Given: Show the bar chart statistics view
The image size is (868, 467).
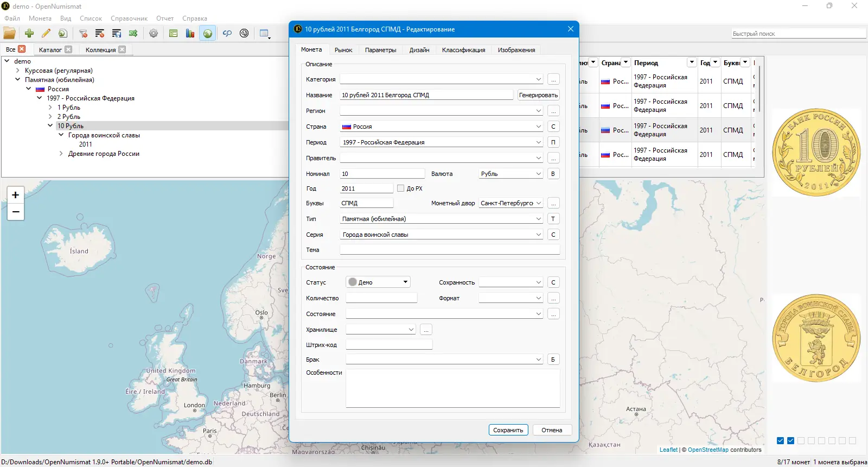Looking at the screenshot, I should click(190, 34).
